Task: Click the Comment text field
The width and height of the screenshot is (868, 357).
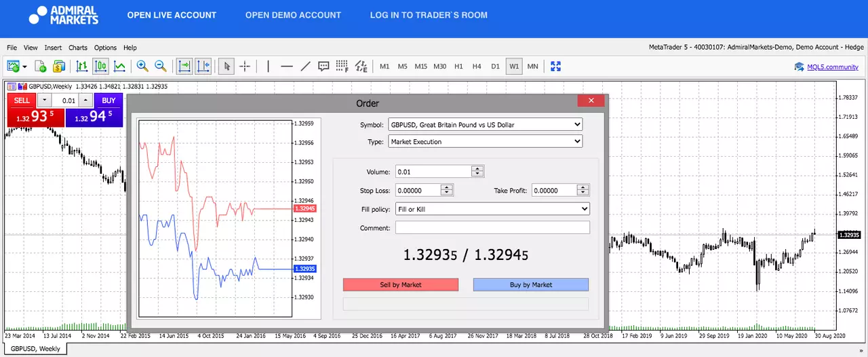Action: coord(492,227)
